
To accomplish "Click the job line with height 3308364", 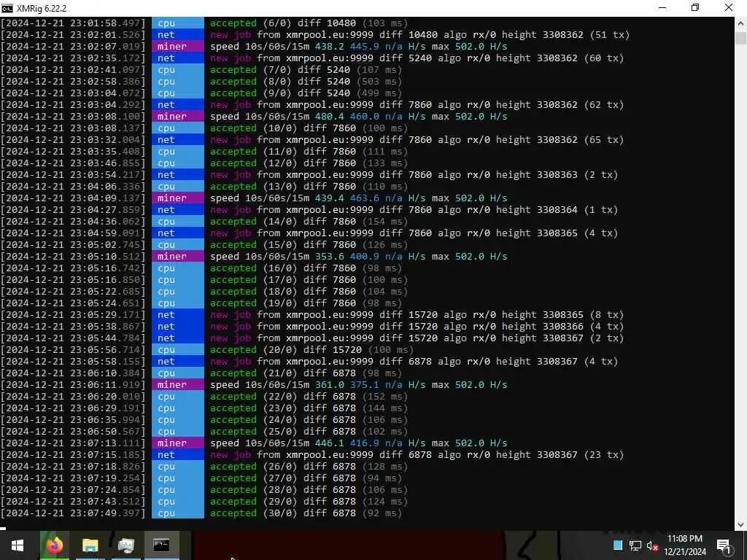I will click(x=414, y=209).
